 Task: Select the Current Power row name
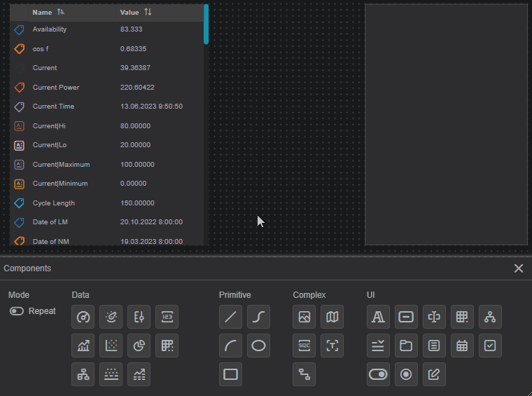pos(56,88)
